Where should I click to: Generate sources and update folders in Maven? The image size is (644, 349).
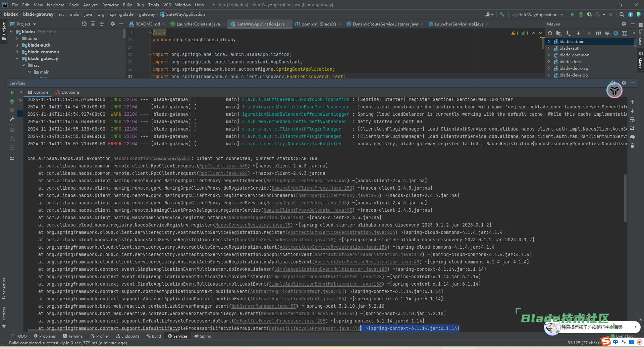tap(559, 33)
